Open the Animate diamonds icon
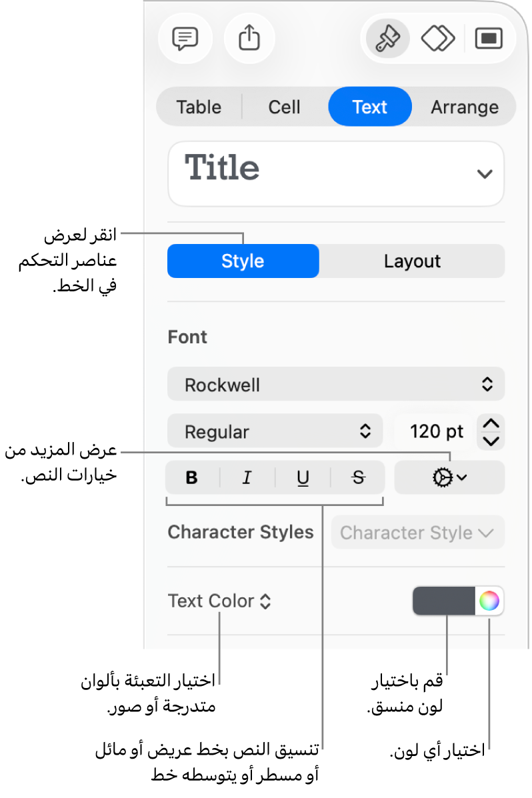The image size is (532, 798). [x=438, y=39]
